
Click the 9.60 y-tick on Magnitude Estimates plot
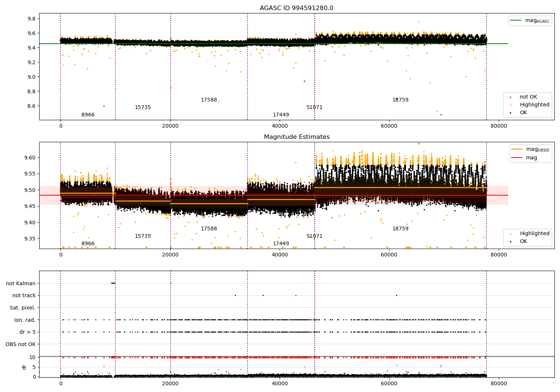[x=30, y=158]
